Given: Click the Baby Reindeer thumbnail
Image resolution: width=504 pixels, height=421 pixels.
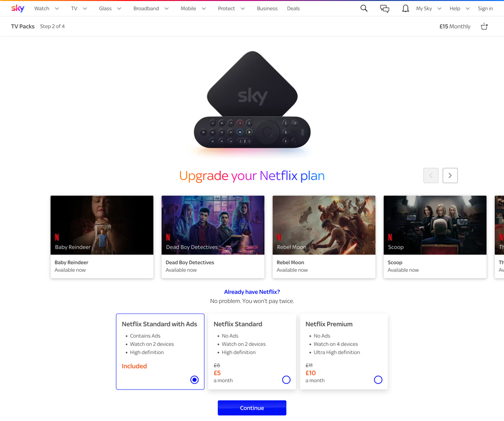Looking at the screenshot, I should tap(102, 225).
